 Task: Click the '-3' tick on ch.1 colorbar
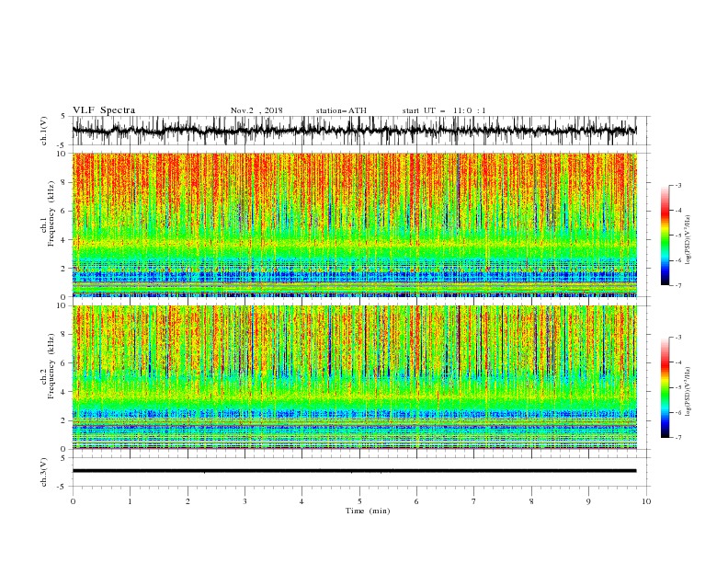[677, 185]
